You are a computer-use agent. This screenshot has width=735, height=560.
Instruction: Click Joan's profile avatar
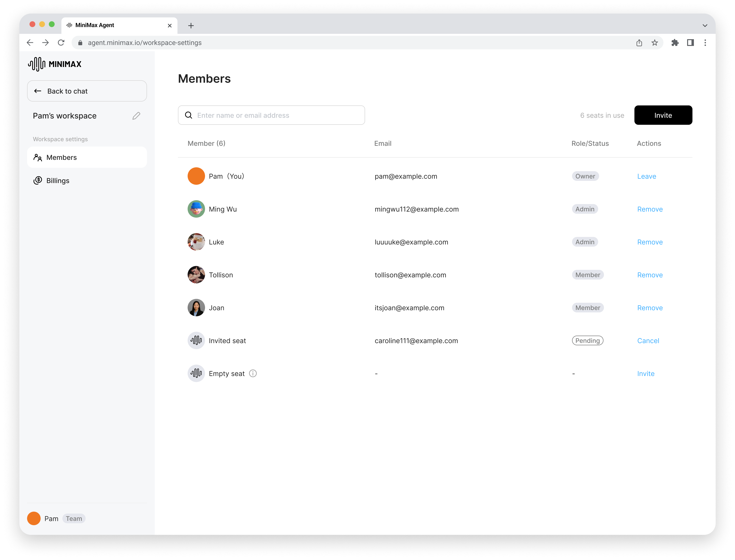[x=196, y=307]
